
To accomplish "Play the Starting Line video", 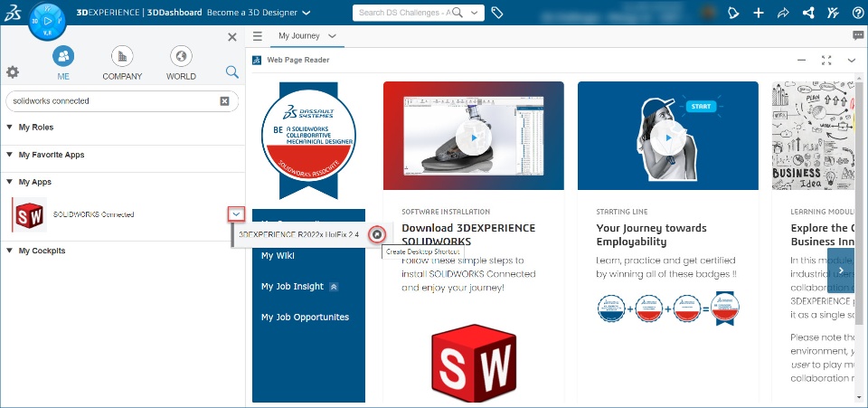I will click(668, 138).
